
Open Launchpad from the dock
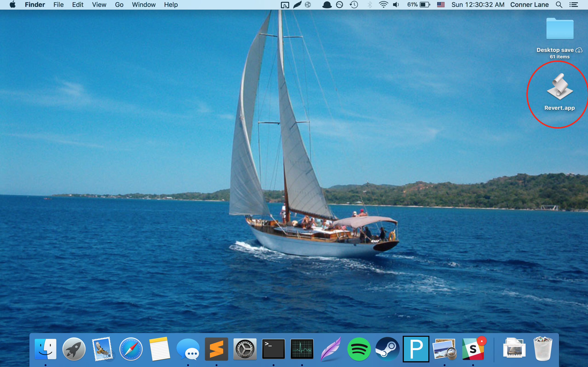tap(74, 349)
